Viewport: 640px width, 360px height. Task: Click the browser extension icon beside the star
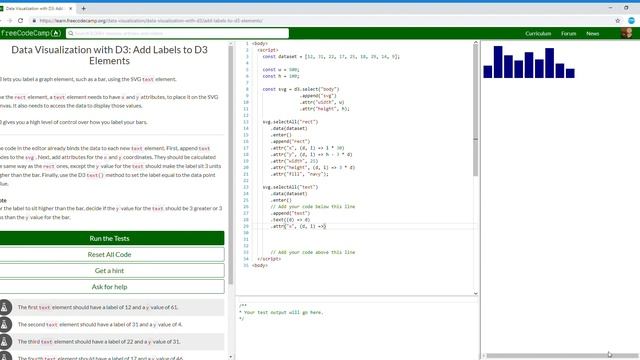[631, 20]
